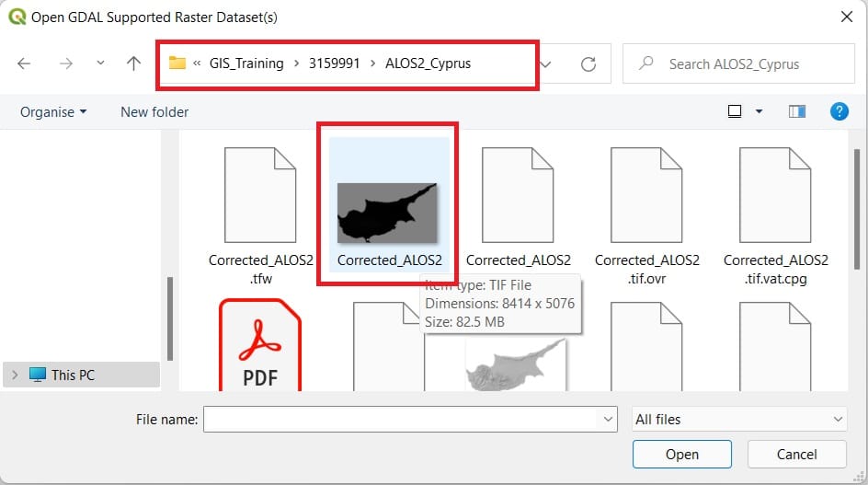Open the Organise menu
Viewport: 868px width, 485px height.
point(53,112)
